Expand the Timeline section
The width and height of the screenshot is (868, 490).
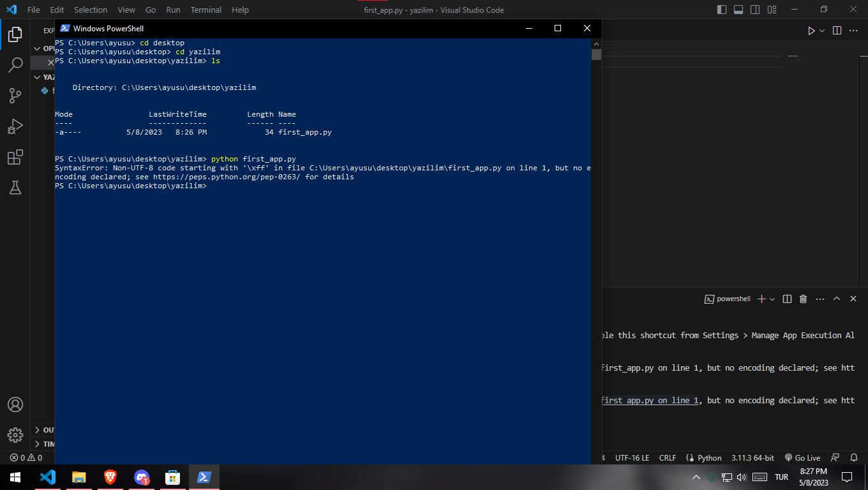36,444
